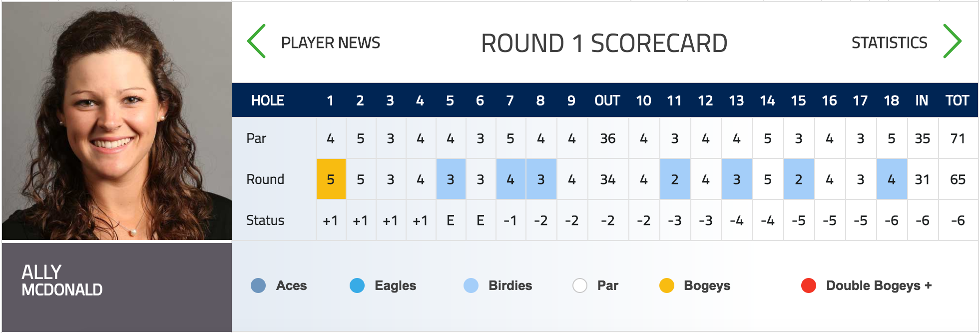
Task: Click the red Double Bogeys legend circle
Action: pyautogui.click(x=809, y=285)
